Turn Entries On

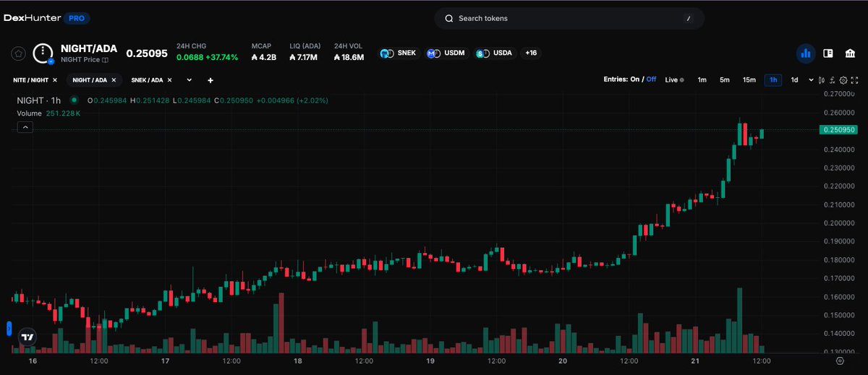pos(635,79)
